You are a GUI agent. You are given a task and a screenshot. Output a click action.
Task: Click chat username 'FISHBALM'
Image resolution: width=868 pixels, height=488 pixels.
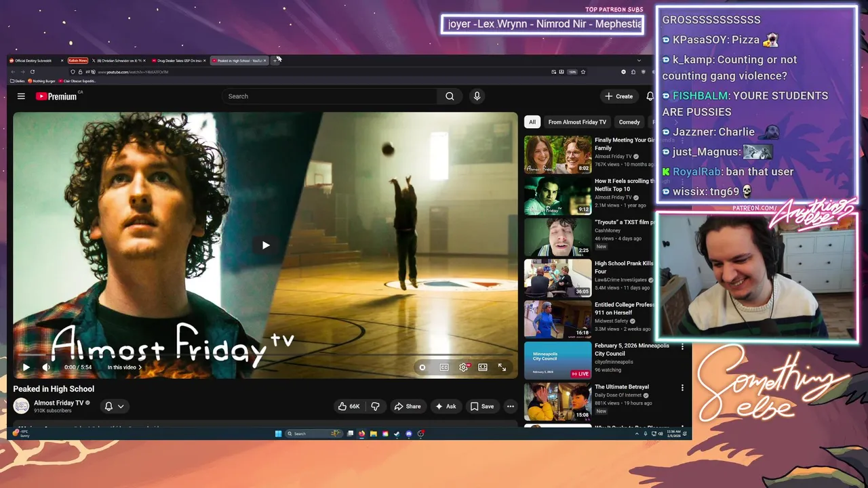[701, 96]
